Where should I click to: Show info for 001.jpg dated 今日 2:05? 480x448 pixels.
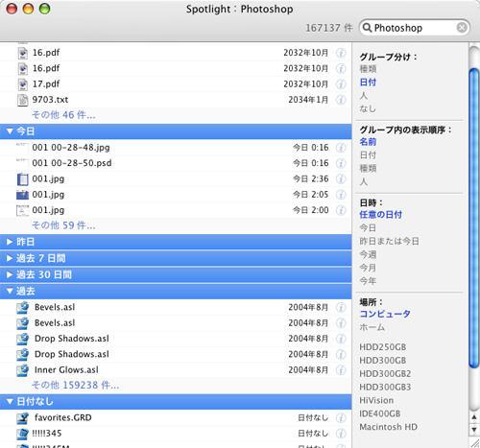(341, 195)
